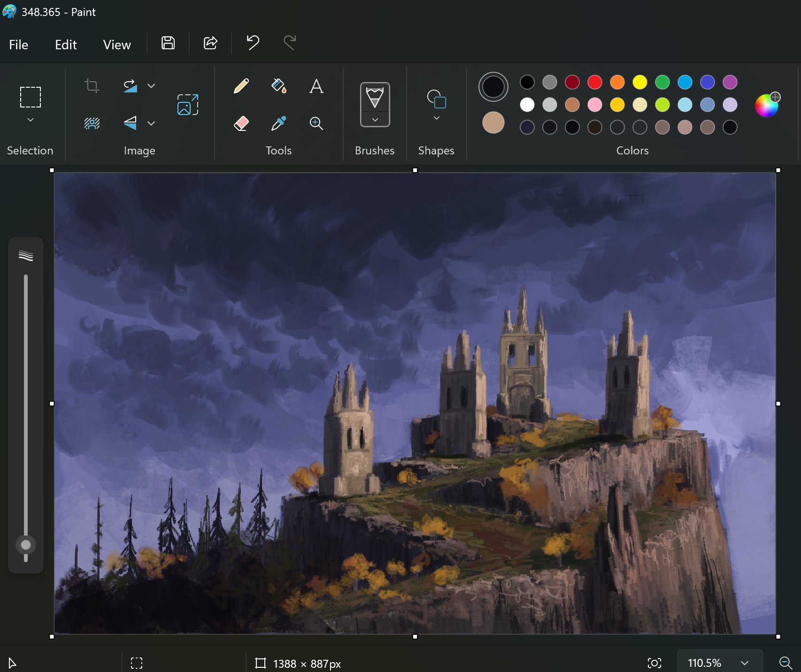Open the File menu
Image resolution: width=801 pixels, height=672 pixels.
[x=19, y=45]
